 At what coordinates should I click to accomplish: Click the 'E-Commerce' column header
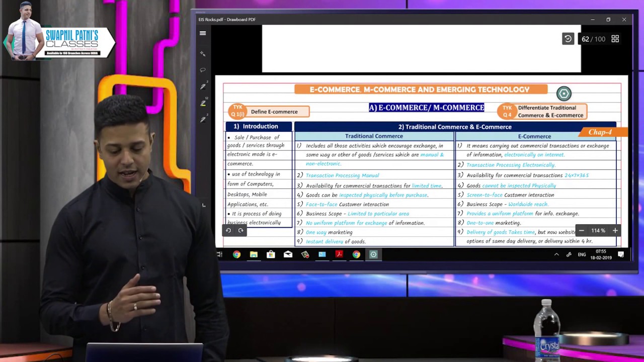[x=534, y=136]
